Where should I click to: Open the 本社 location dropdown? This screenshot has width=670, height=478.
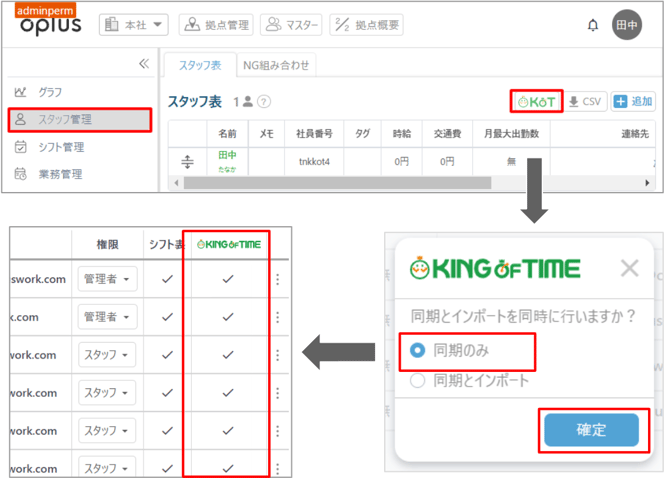[134, 25]
